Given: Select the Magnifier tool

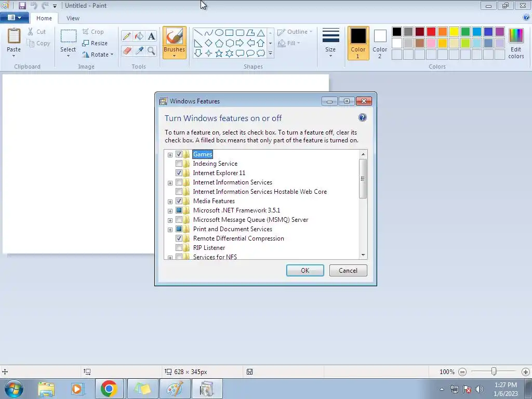Looking at the screenshot, I should click(151, 51).
